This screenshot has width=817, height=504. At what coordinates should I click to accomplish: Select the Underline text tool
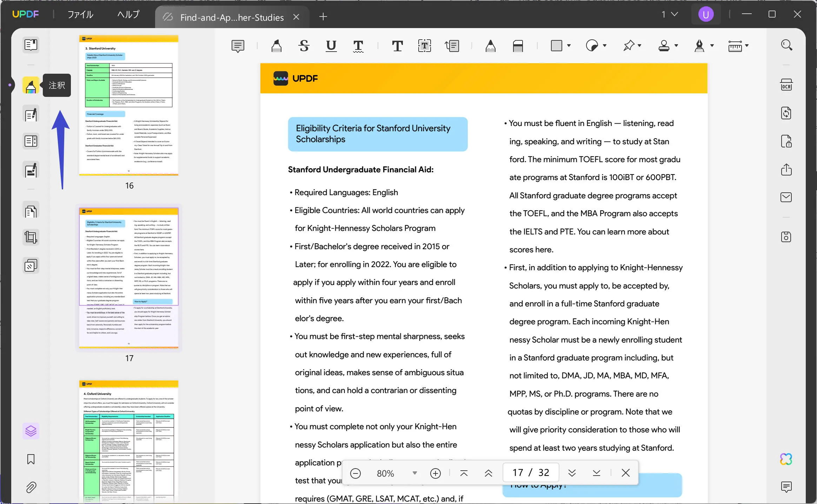pyautogui.click(x=331, y=46)
